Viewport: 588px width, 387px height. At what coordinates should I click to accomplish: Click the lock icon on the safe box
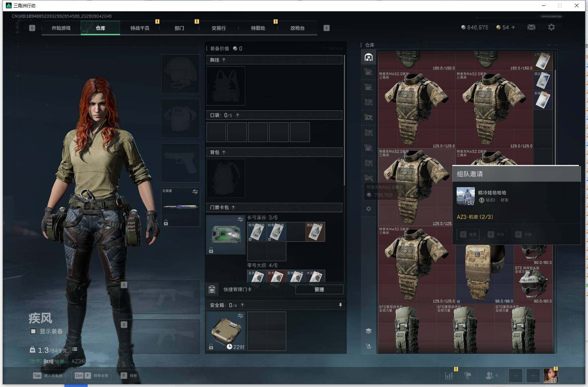pyautogui.click(x=211, y=347)
